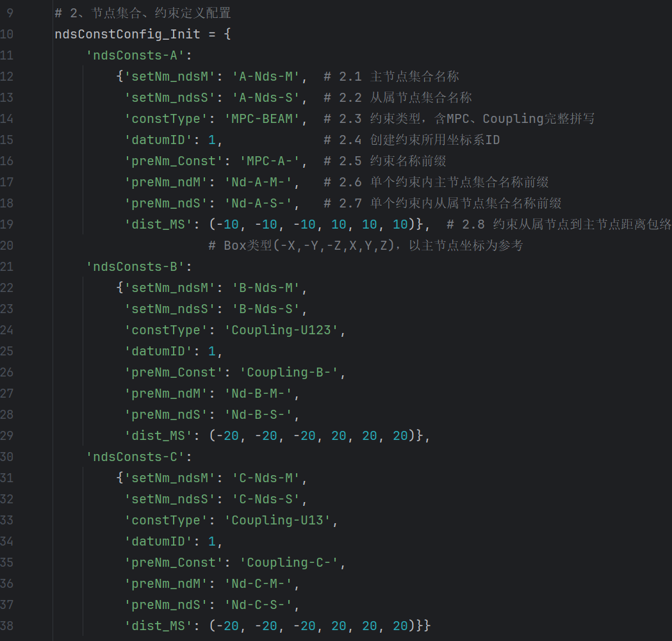Click the Box类型 comment on line 20
672x641 pixels.
point(366,245)
